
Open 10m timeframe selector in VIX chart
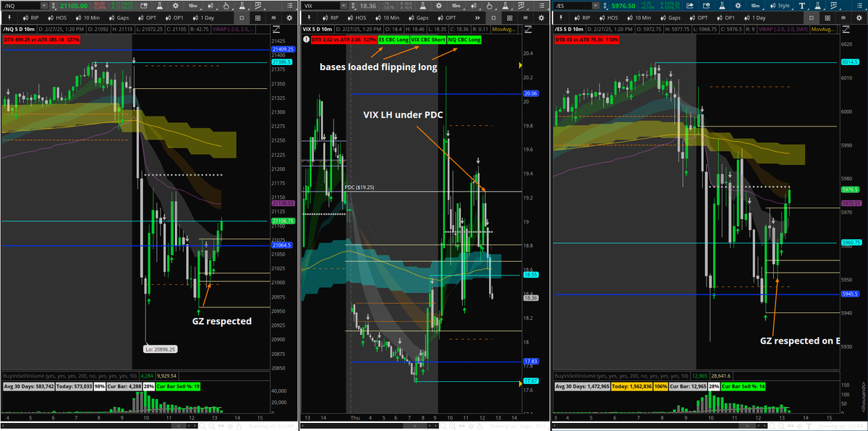point(457,6)
